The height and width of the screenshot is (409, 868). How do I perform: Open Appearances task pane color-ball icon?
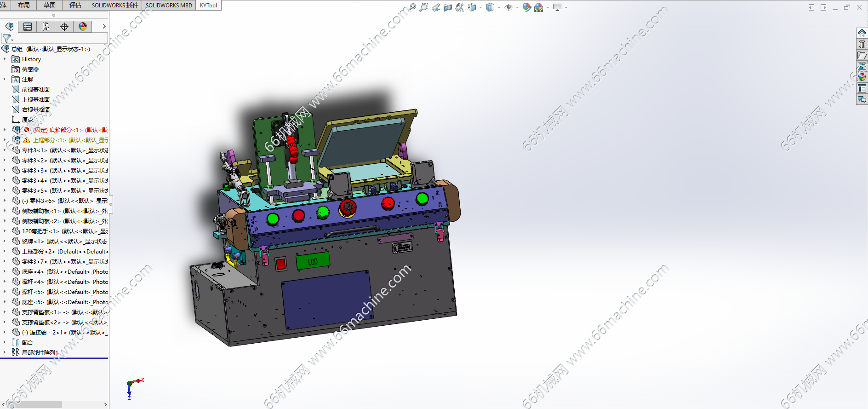(862, 77)
